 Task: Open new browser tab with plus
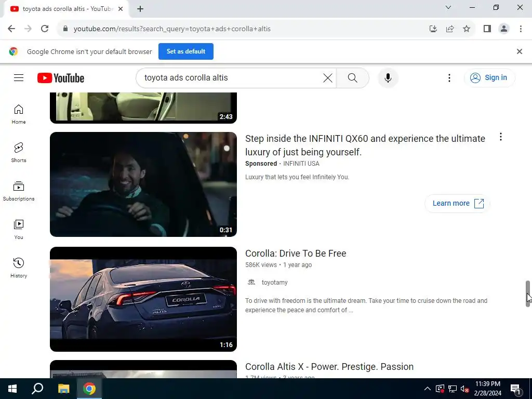click(x=140, y=9)
